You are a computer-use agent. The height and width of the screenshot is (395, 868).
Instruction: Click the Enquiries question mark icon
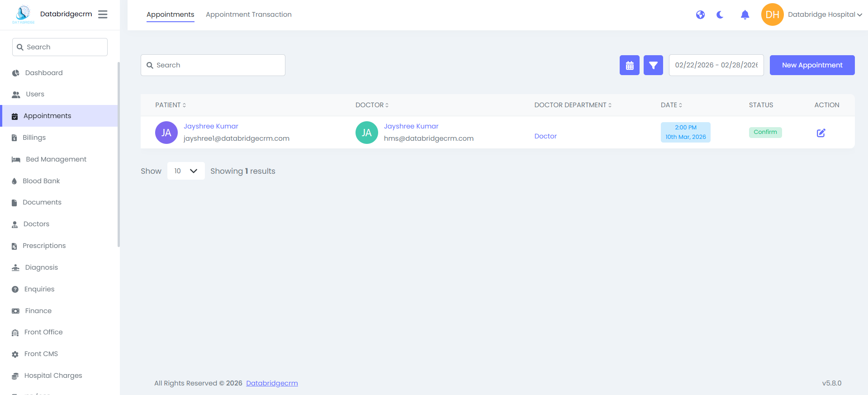coord(15,289)
